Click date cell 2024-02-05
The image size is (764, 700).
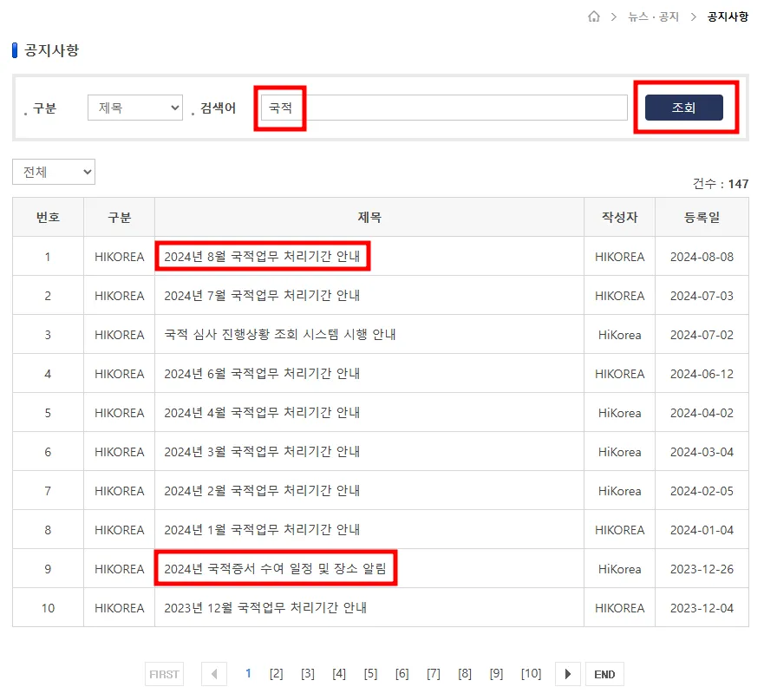[x=702, y=491]
